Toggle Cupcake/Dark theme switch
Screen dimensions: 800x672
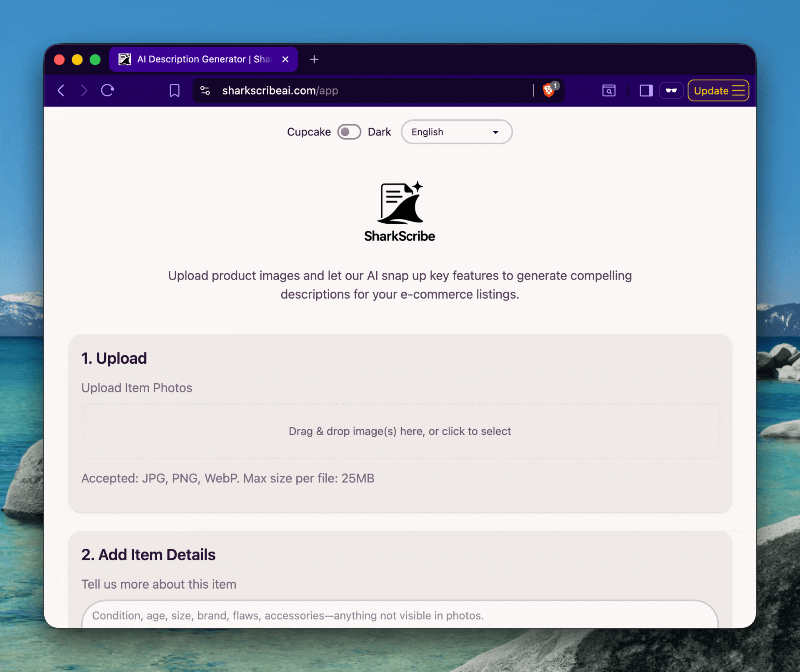349,132
